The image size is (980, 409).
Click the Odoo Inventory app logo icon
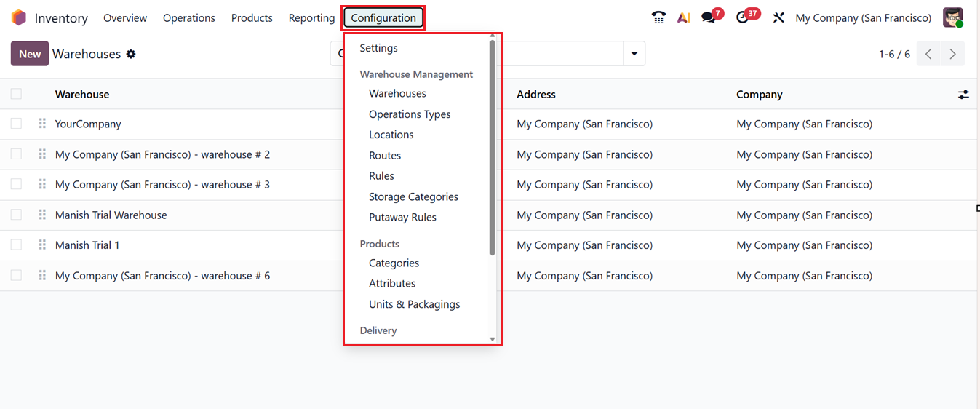[19, 18]
